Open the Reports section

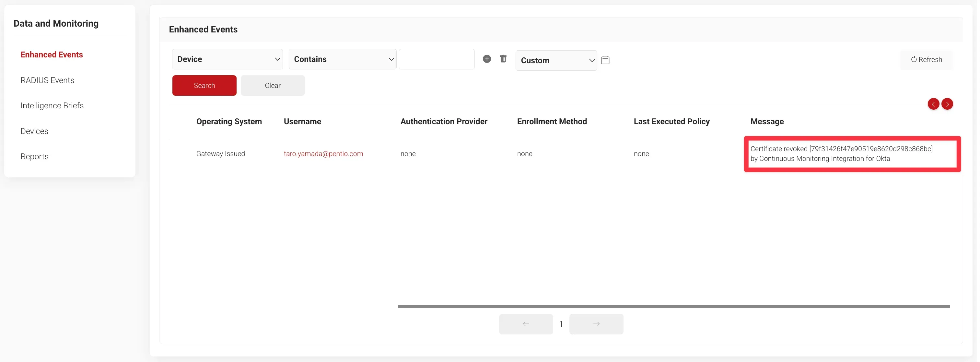[35, 156]
